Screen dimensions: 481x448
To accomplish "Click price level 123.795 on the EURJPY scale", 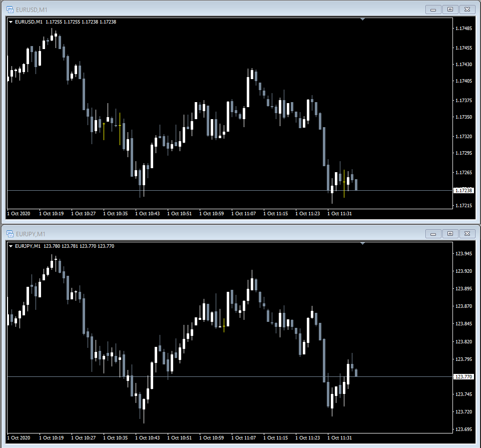I will coord(463,359).
